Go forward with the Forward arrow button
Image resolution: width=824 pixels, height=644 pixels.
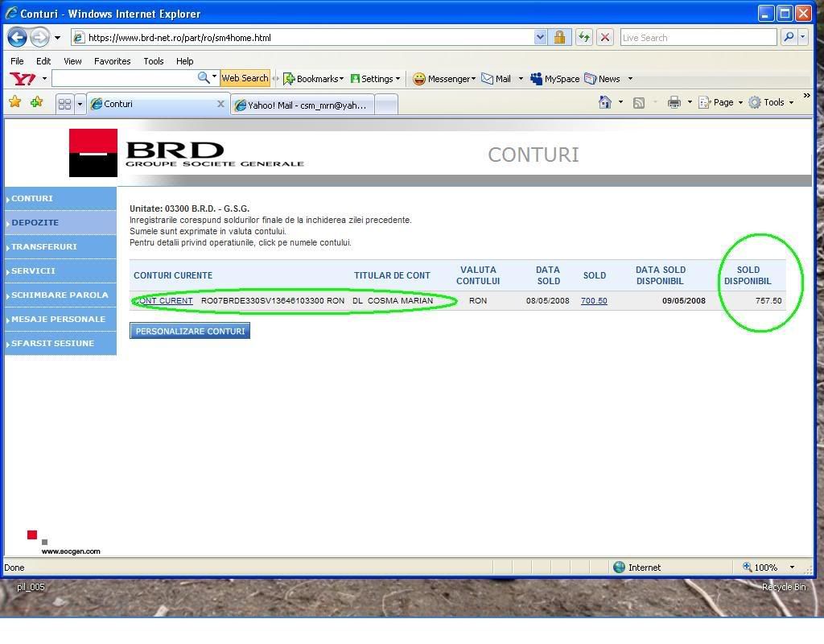pos(39,37)
